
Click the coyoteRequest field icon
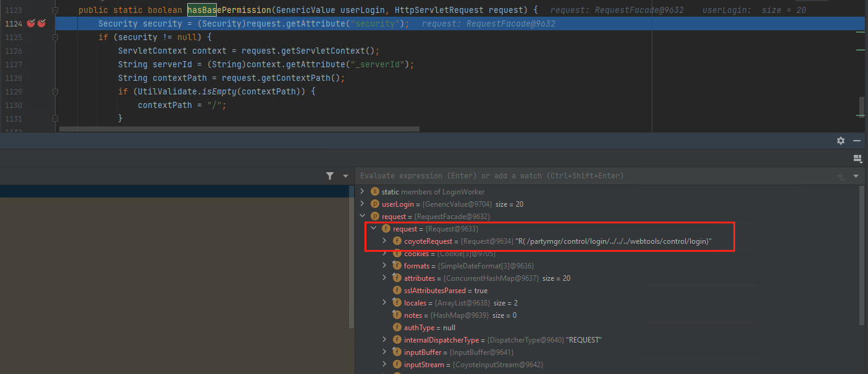pyautogui.click(x=397, y=241)
